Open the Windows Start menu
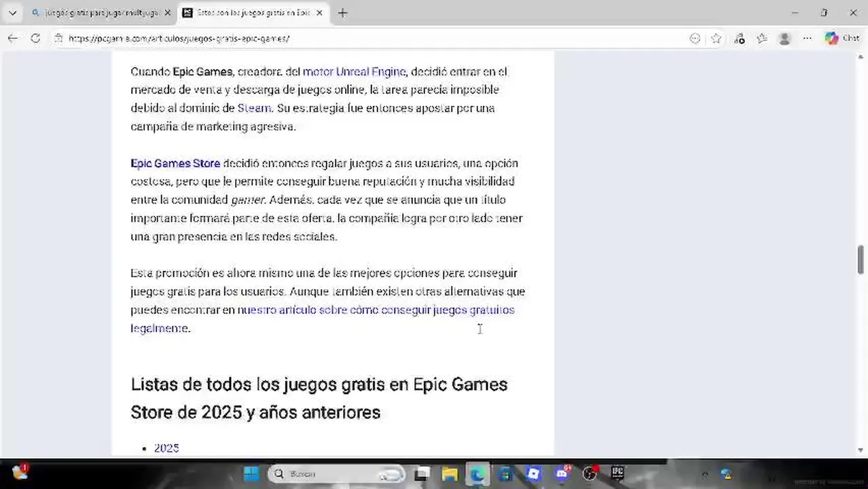The height and width of the screenshot is (489, 868). point(251,473)
